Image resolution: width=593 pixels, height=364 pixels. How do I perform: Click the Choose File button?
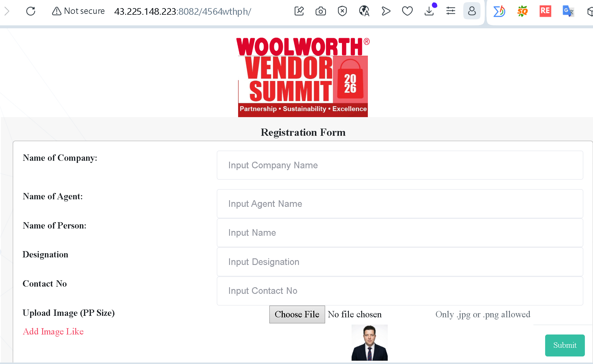coord(297,314)
